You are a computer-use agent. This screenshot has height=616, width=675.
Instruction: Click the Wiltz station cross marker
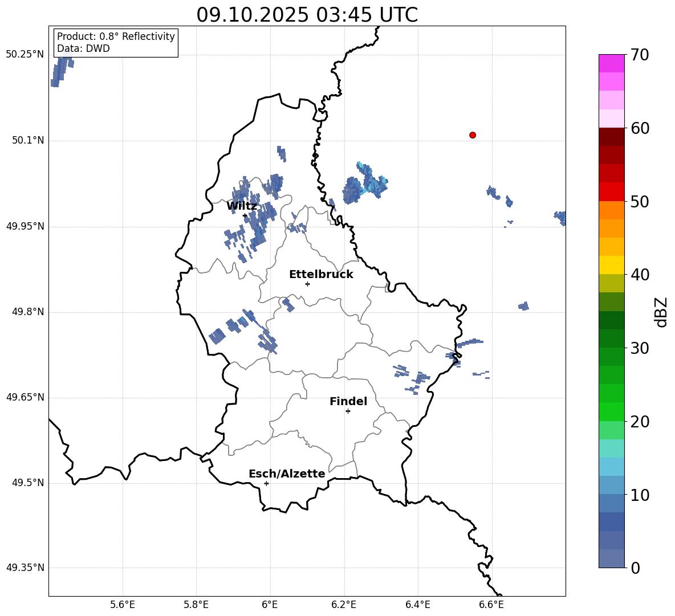[x=245, y=215]
